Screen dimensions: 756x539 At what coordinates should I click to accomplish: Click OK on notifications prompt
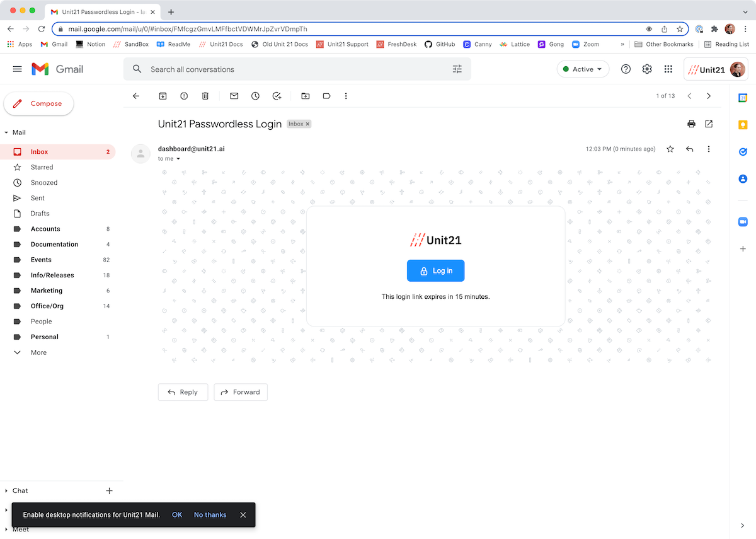177,515
